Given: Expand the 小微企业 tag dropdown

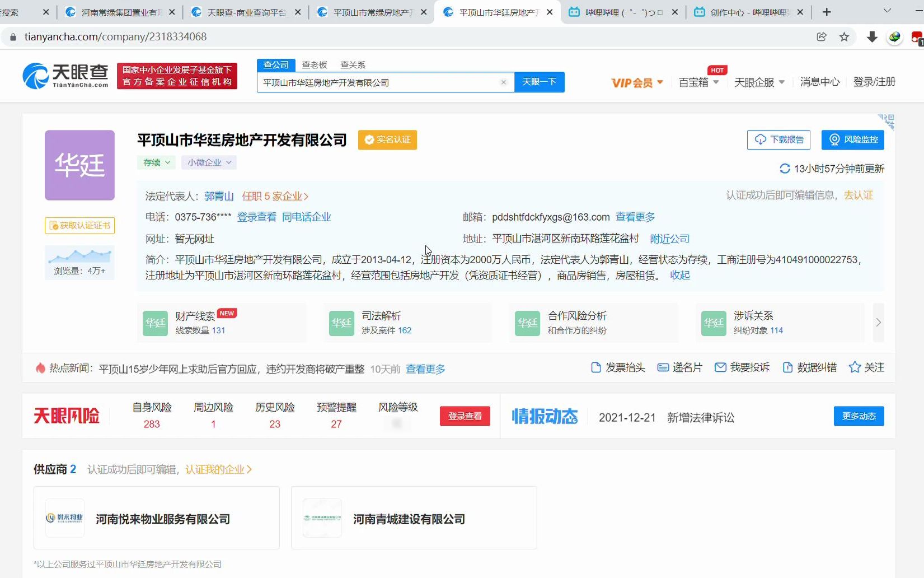Looking at the screenshot, I should click(x=209, y=162).
